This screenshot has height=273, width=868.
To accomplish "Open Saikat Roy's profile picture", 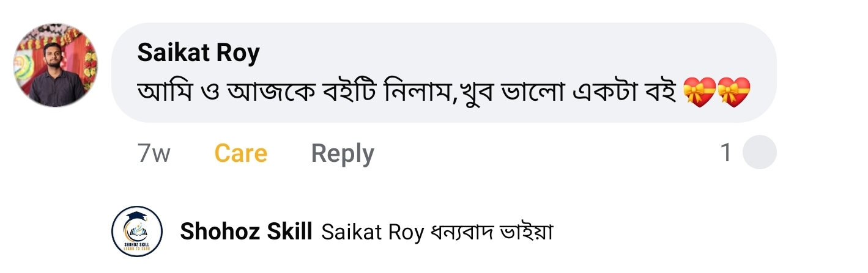I will click(x=56, y=66).
